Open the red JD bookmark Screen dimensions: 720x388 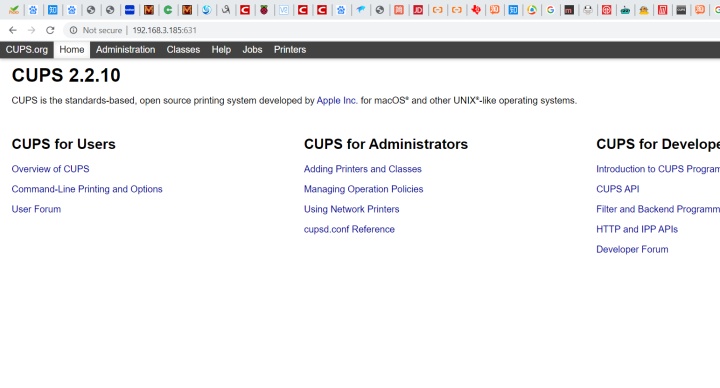(418, 10)
